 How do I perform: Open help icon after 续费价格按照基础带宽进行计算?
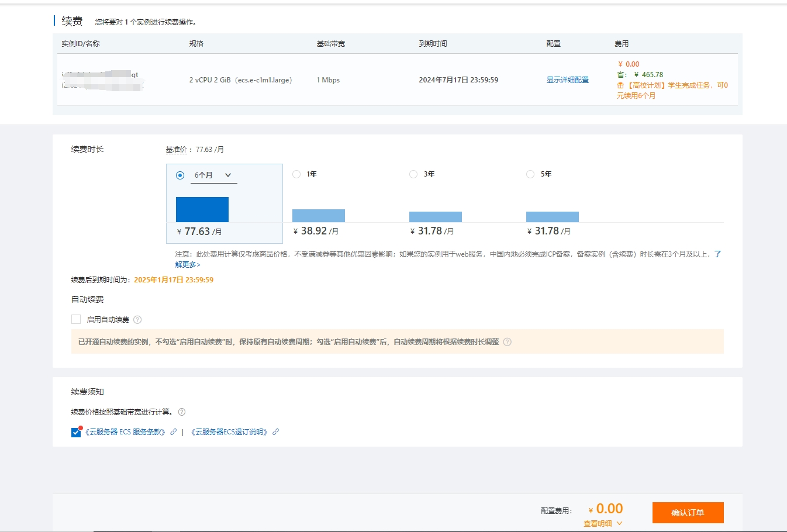click(x=181, y=412)
